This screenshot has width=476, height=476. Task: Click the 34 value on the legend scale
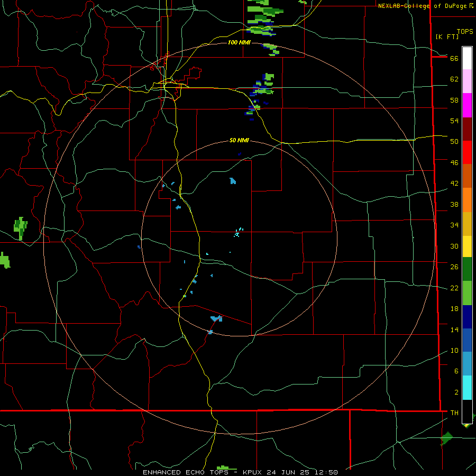(454, 225)
